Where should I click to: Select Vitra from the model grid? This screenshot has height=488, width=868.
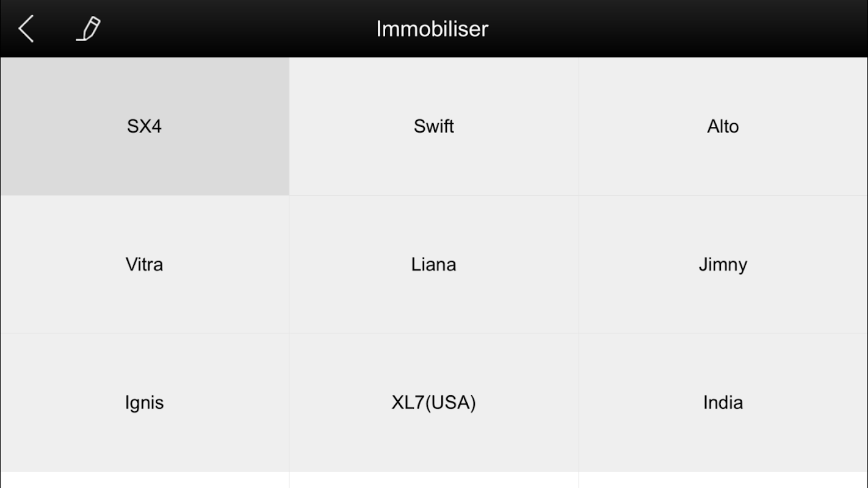click(x=145, y=265)
